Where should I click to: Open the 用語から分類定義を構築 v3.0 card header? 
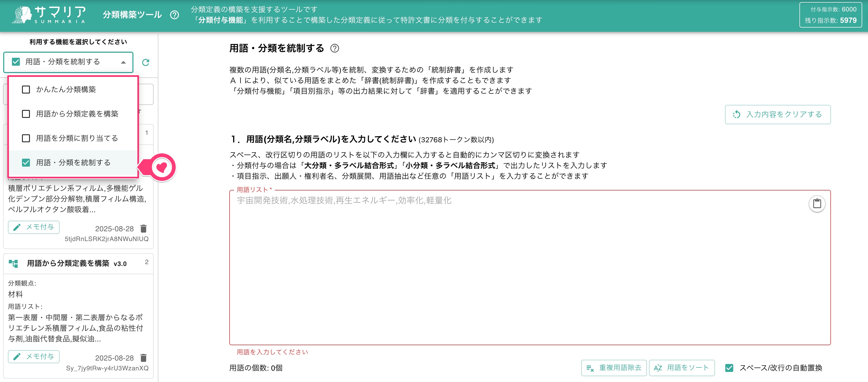(78, 264)
